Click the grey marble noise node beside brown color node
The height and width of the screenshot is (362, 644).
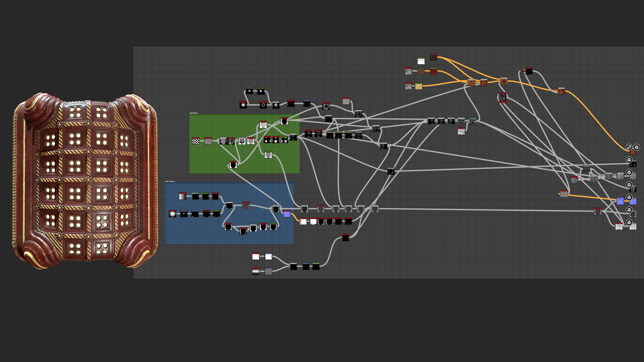coord(409,71)
